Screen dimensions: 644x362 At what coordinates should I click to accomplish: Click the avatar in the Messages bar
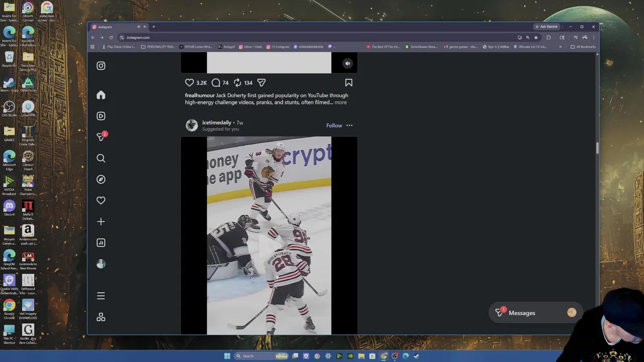[x=572, y=313]
